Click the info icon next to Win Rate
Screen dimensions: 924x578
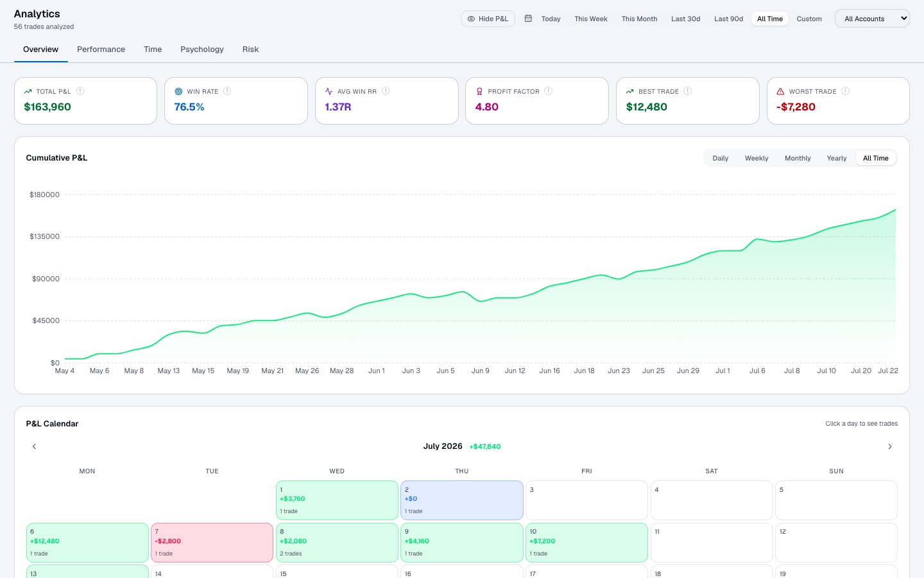(227, 91)
